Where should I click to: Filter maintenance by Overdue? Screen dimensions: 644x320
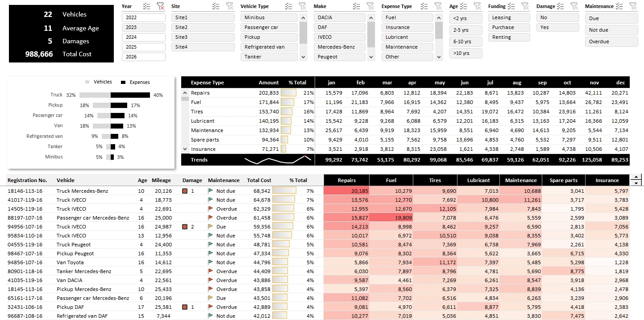coord(611,42)
